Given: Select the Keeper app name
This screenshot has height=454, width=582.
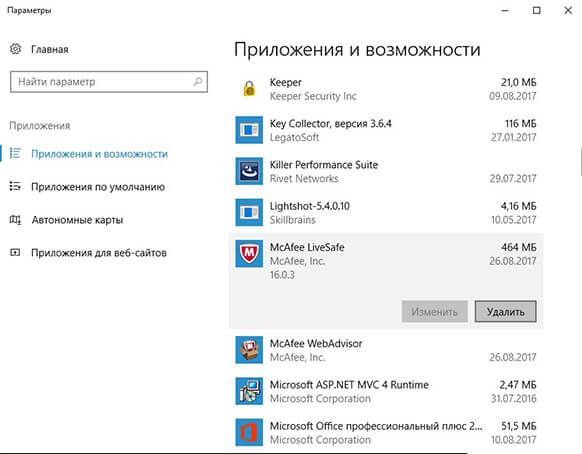Looking at the screenshot, I should (x=285, y=82).
